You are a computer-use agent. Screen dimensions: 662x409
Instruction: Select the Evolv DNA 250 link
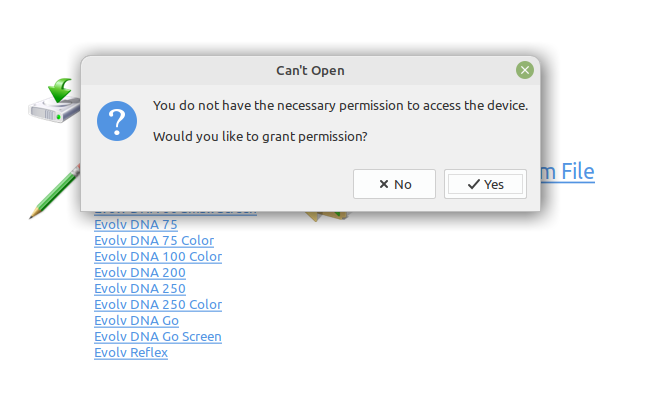point(140,289)
